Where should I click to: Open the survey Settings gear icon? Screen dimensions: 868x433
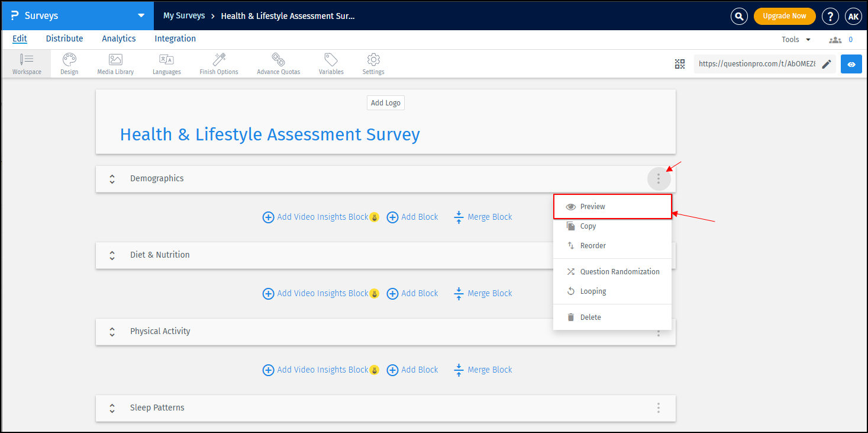373,63
